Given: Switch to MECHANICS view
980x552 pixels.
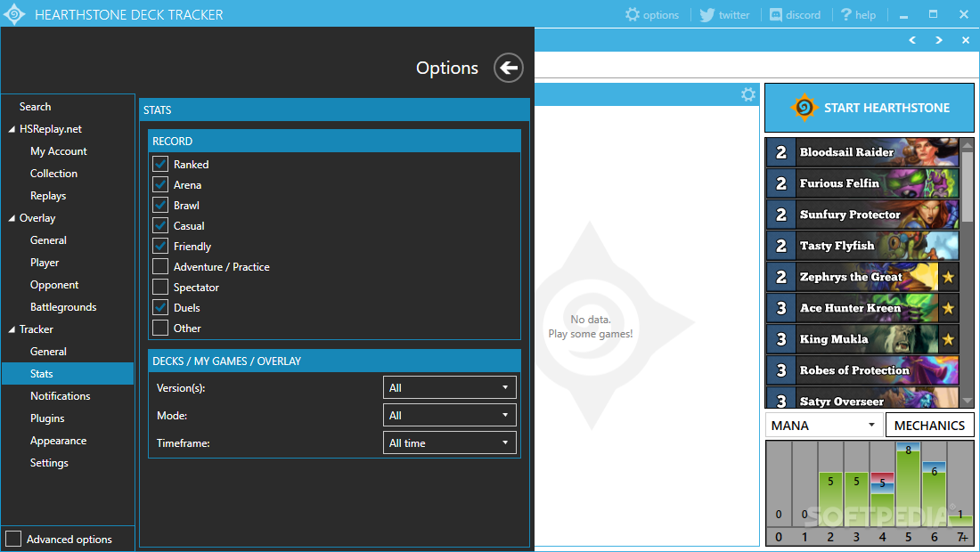Looking at the screenshot, I should [x=929, y=426].
